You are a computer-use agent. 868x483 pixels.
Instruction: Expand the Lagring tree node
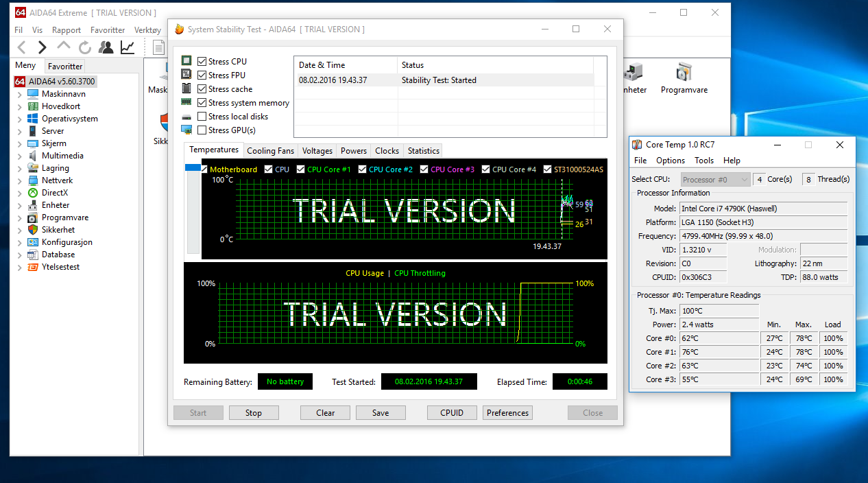click(19, 168)
